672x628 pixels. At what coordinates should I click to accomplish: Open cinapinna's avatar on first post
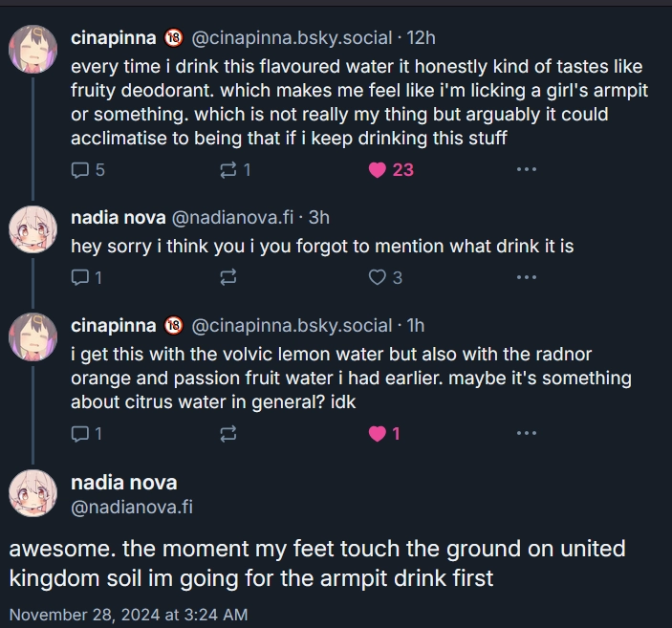coord(33,49)
